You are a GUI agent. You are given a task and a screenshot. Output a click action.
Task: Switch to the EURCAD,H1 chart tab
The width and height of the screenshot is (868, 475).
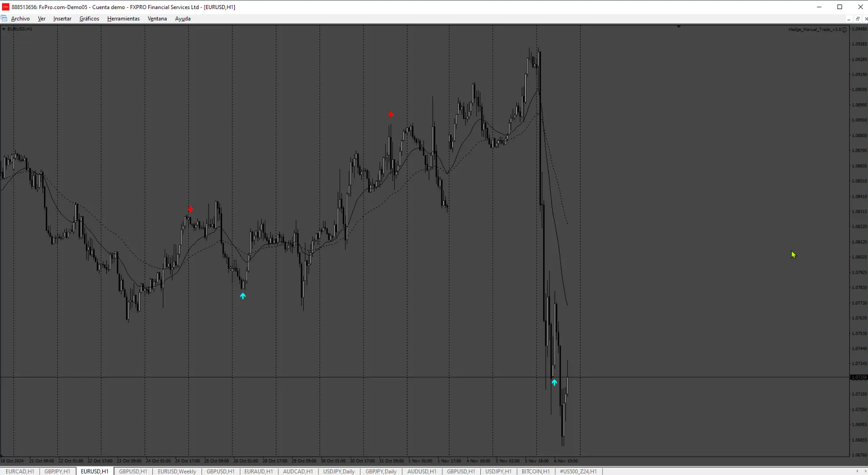pos(20,471)
